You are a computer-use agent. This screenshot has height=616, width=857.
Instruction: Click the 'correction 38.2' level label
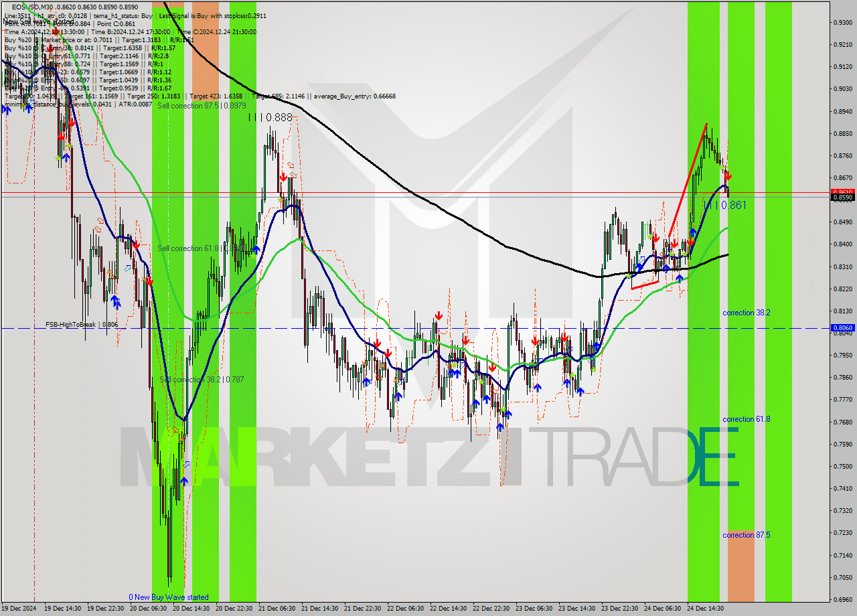(x=746, y=313)
